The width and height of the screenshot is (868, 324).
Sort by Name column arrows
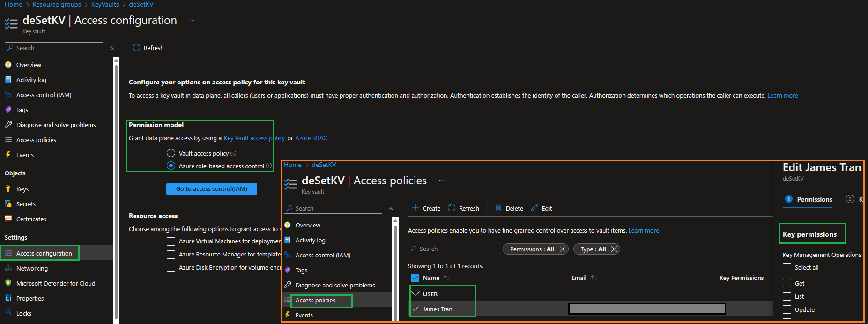[447, 278]
